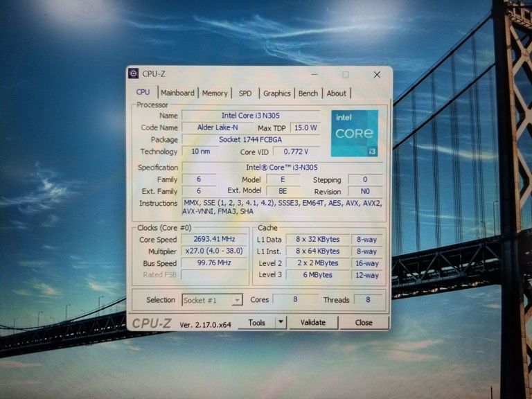Screen dimensions: 532x399
Task: Click the Multiplier value x27.0 (4.0 - 38.0)
Action: pos(215,251)
